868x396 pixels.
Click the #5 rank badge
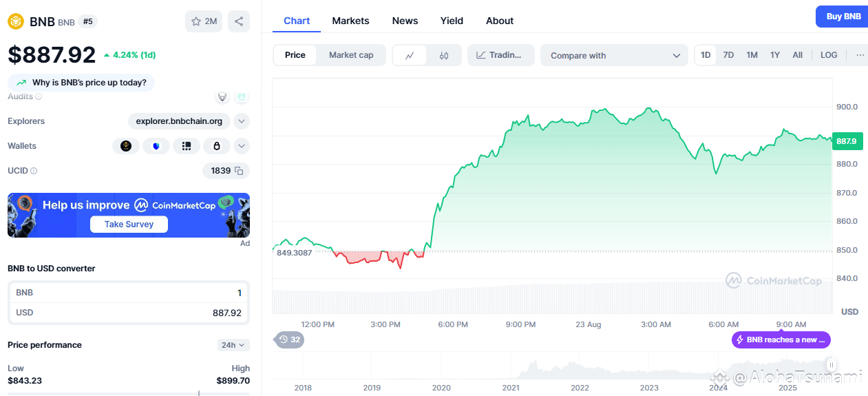pos(87,21)
